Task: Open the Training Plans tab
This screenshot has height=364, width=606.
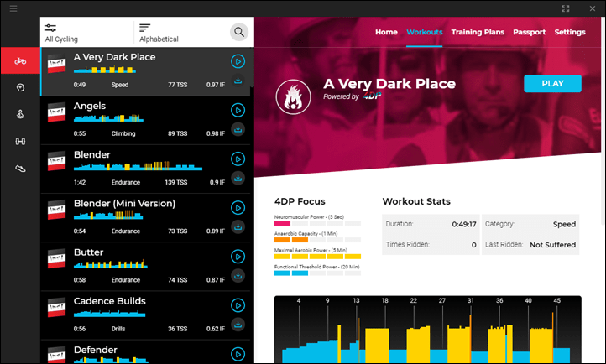Action: click(478, 32)
